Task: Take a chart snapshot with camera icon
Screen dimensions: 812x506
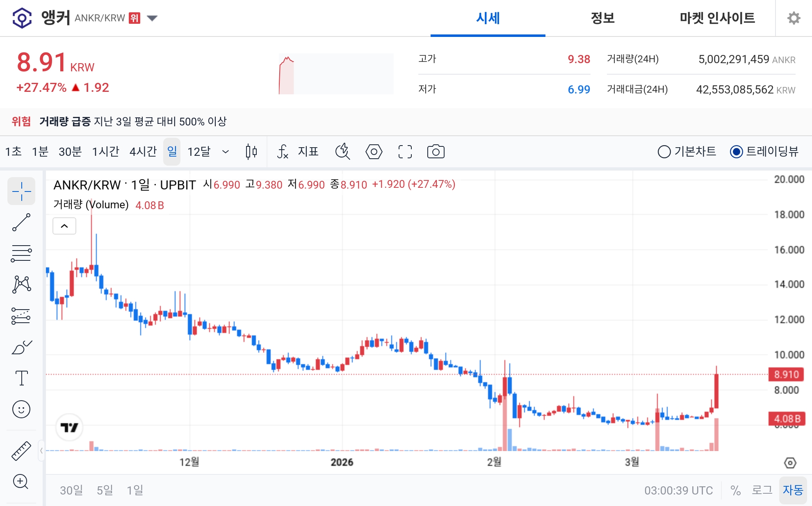Action: (436, 151)
